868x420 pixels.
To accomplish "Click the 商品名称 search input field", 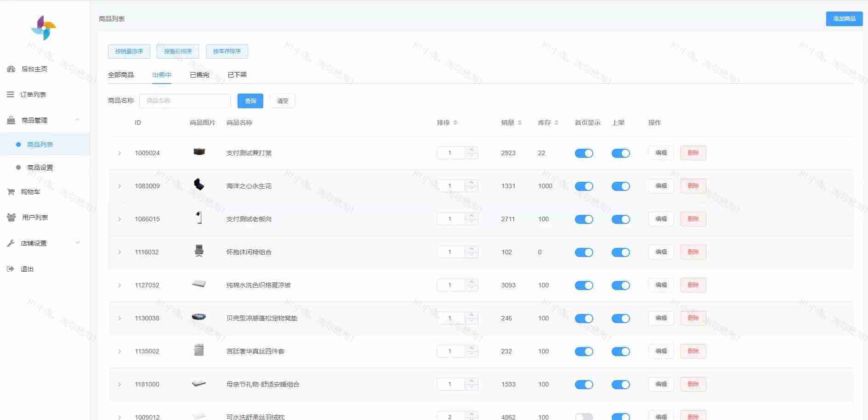I will [x=185, y=101].
